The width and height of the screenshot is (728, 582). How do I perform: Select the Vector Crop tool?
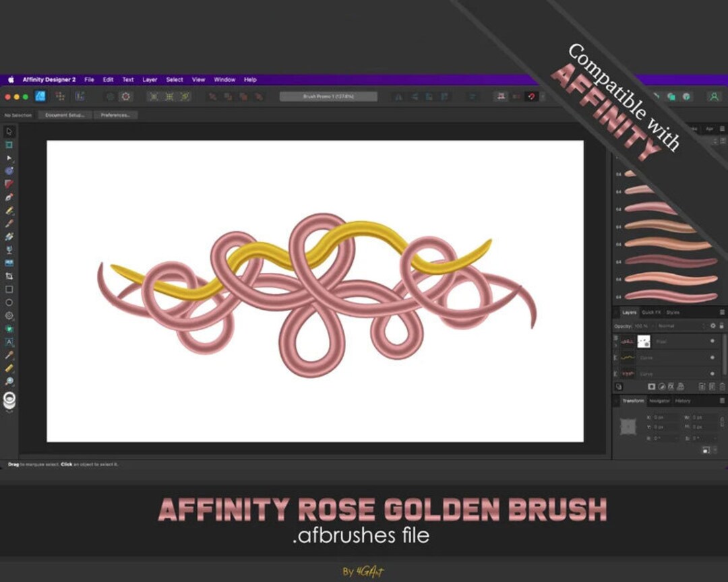click(x=9, y=276)
